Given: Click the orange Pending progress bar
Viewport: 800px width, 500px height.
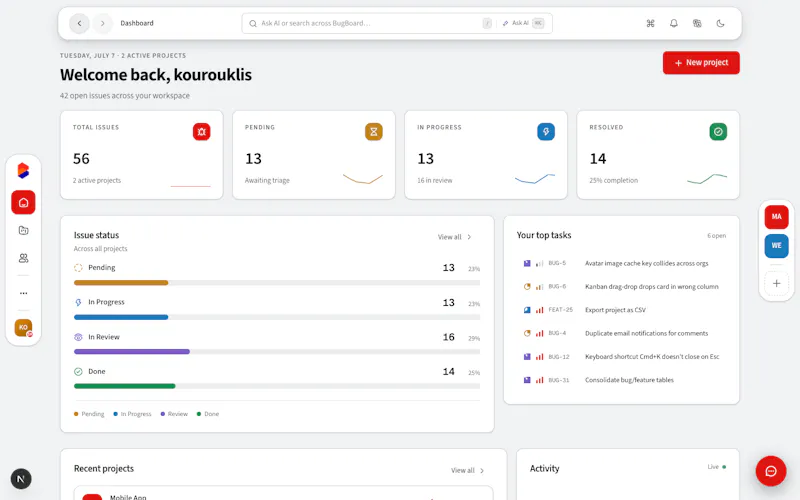Looking at the screenshot, I should 121,283.
